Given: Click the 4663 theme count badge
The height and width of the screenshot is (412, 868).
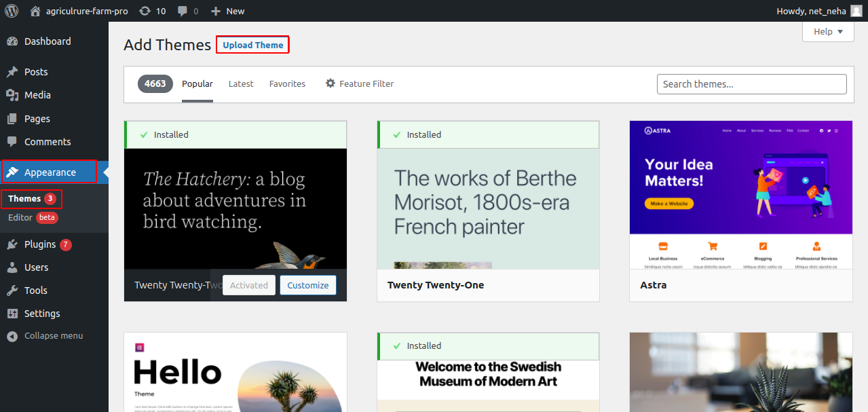Looking at the screenshot, I should point(155,84).
